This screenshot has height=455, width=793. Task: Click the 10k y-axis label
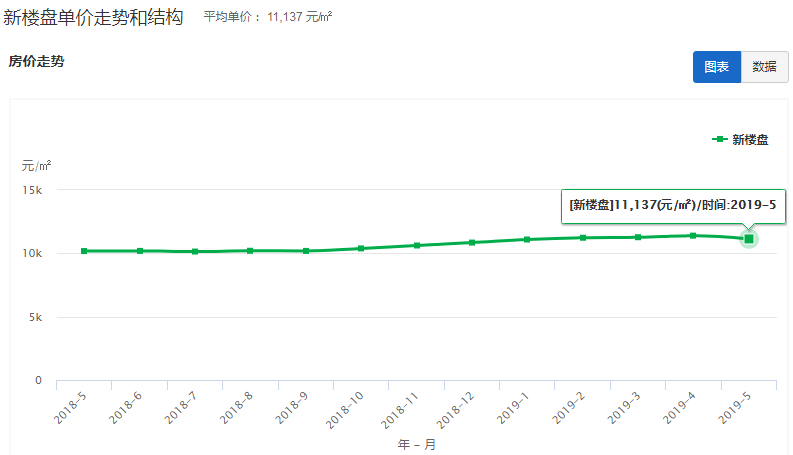[x=32, y=253]
